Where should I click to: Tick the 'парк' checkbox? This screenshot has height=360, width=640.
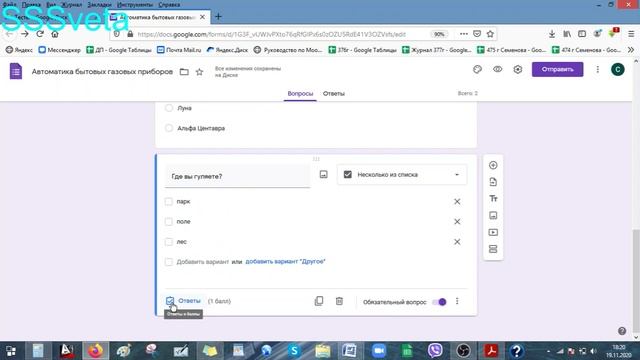pyautogui.click(x=169, y=202)
